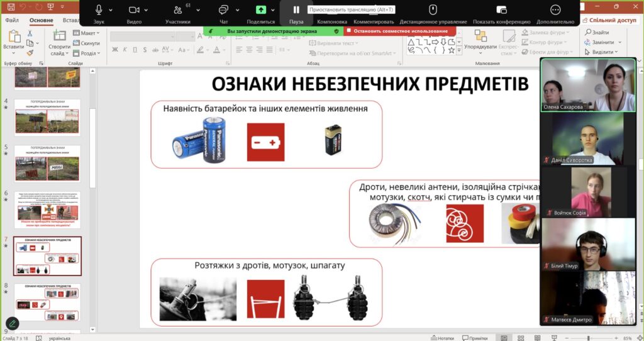
Task: Open the Участники participants panel
Action: [x=178, y=10]
